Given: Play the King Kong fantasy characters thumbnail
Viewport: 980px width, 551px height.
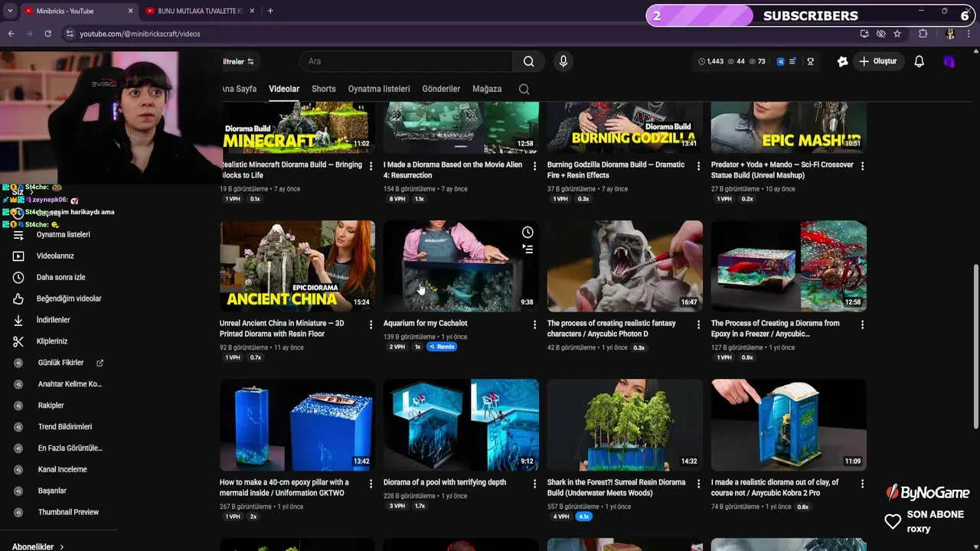Looking at the screenshot, I should pos(625,266).
